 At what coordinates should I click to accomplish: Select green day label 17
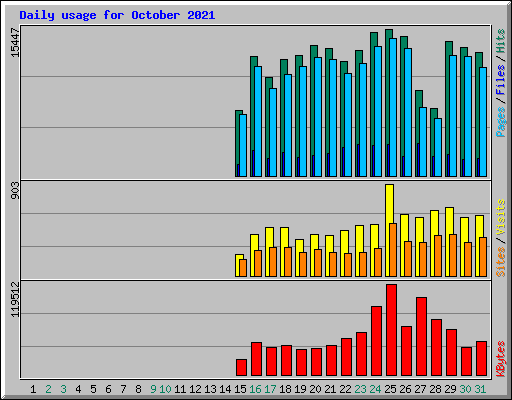coord(270,389)
